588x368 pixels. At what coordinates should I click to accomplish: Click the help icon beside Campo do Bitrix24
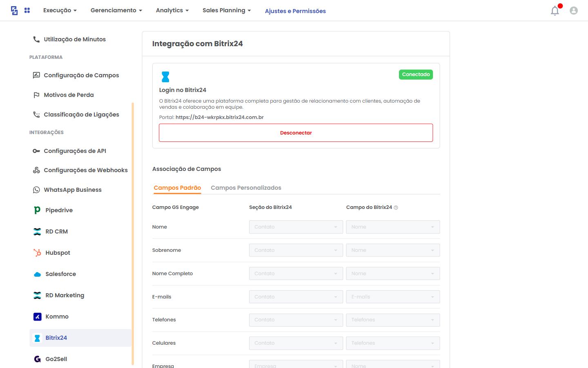coord(396,208)
